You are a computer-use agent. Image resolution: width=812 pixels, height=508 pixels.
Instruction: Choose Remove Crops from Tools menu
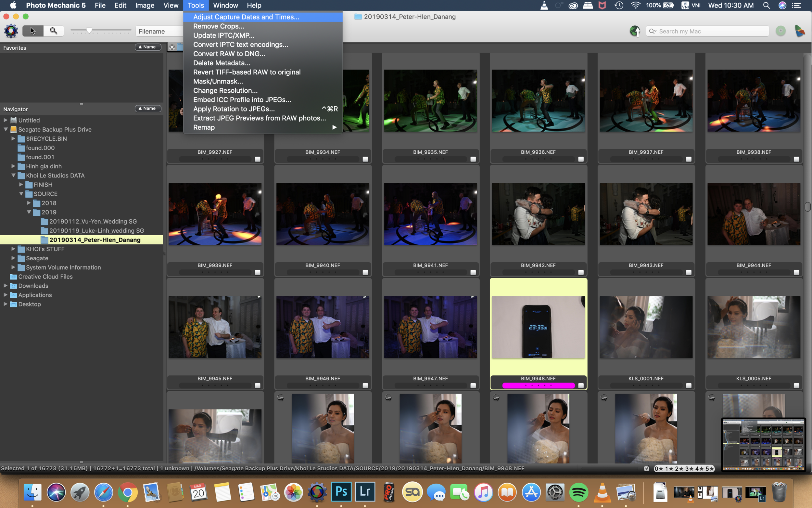point(263,26)
